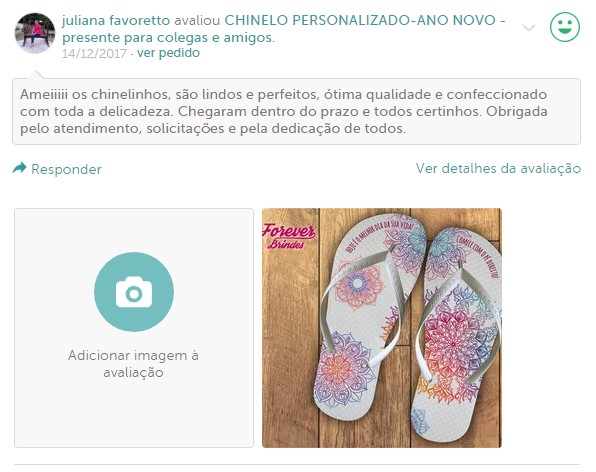Click the review date 14/12/2017

click(94, 53)
